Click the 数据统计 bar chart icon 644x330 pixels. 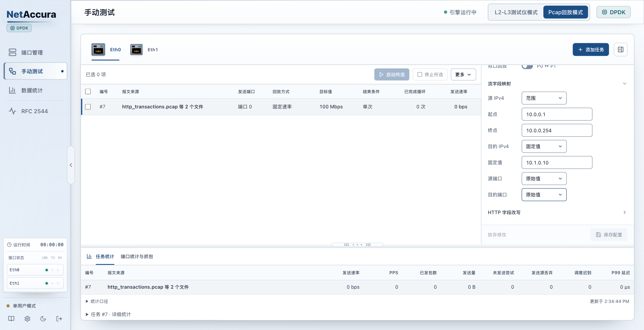click(12, 90)
